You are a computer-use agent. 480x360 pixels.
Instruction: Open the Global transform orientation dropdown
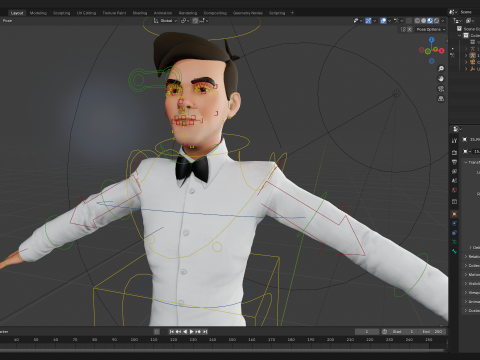coord(165,21)
